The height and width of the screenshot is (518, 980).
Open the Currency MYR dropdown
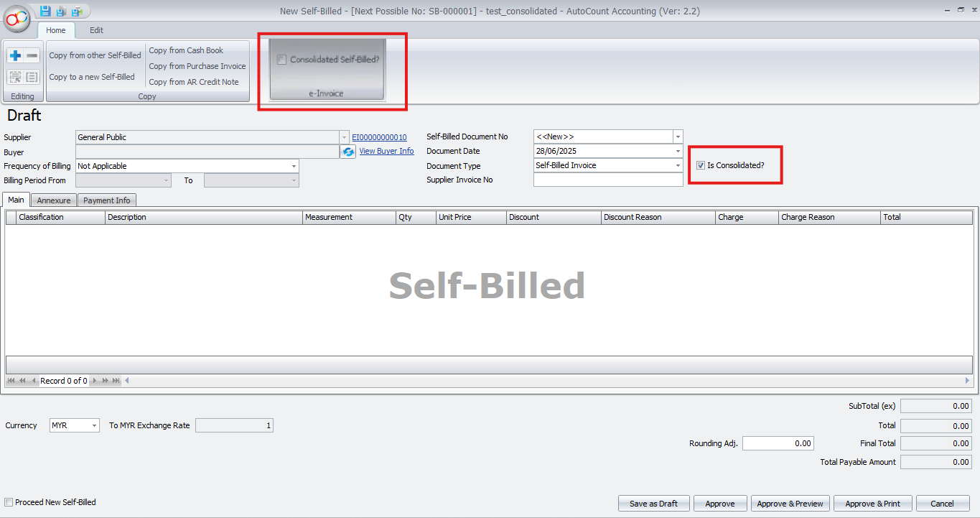(95, 425)
